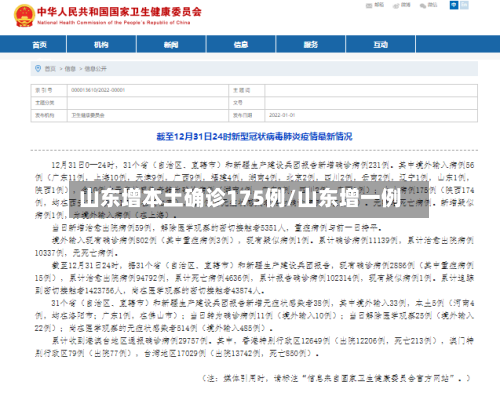Click the paragraph starting with 截至12月31日24时，据31个省
This screenshot has width=500, height=400.
(254, 278)
